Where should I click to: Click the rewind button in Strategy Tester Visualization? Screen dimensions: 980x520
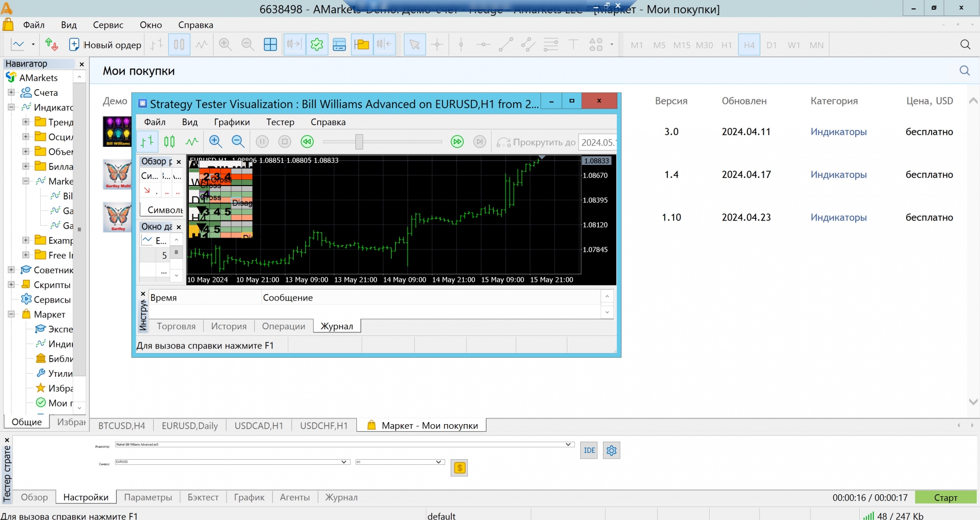307,142
